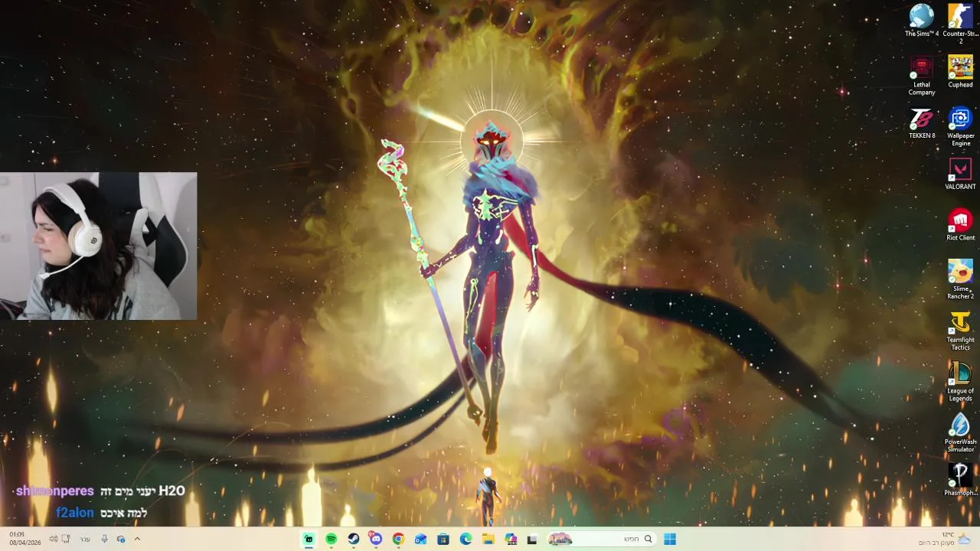Click the microphone tray icon
Screen dimensions: 980x551
(104, 539)
